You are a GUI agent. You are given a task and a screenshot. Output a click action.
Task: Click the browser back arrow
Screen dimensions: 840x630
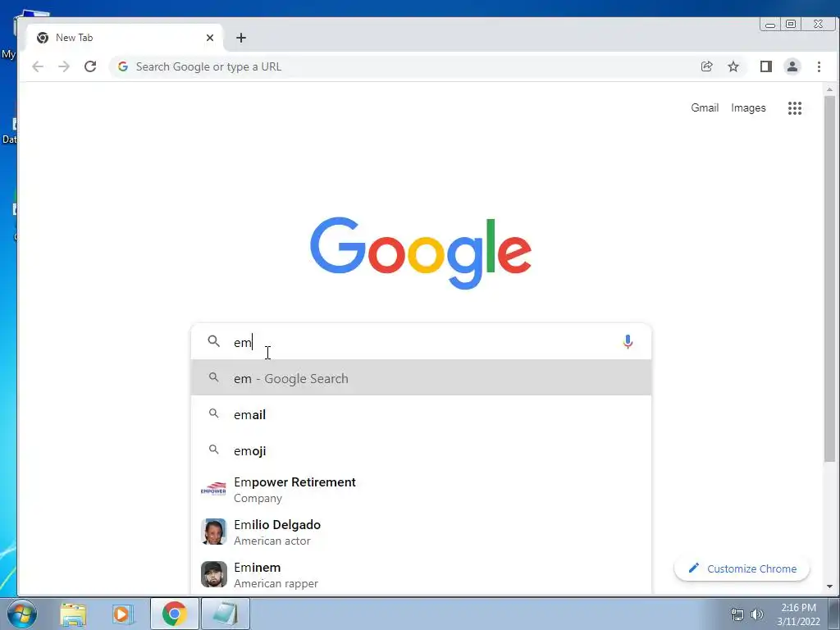tap(38, 66)
